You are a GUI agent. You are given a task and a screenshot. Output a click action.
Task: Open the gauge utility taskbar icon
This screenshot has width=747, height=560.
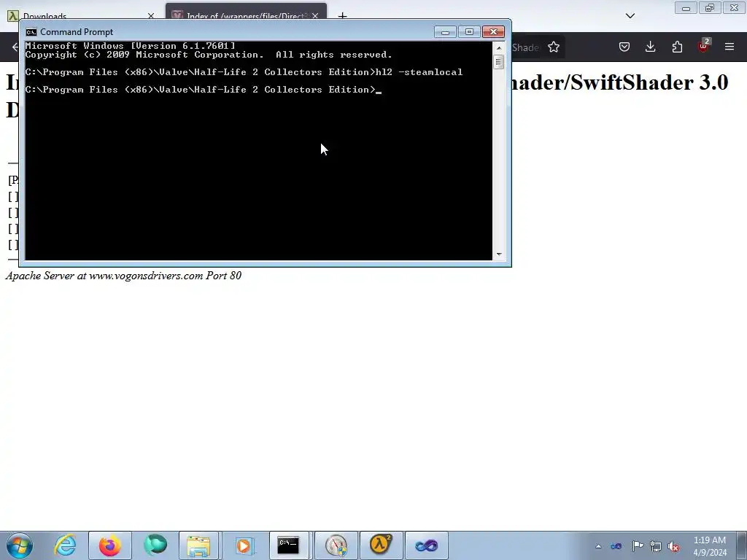tap(336, 545)
